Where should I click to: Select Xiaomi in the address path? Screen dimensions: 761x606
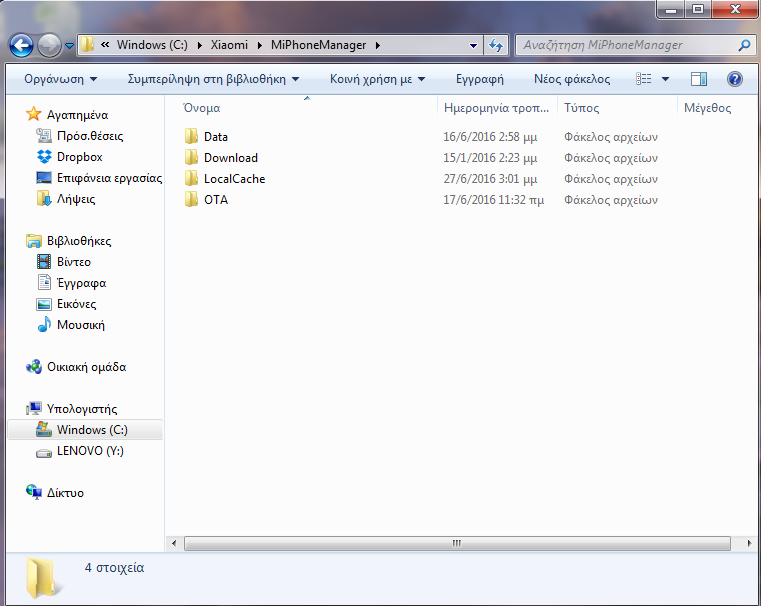229,45
